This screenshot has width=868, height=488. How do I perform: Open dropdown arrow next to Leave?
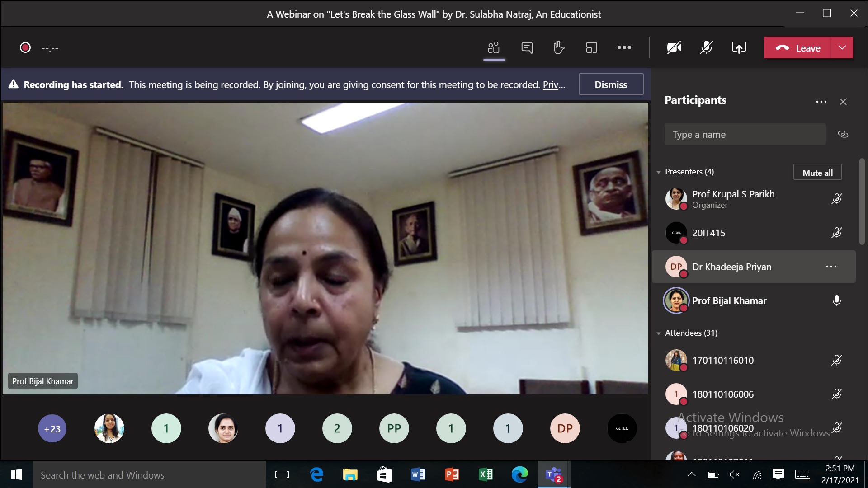[842, 47]
